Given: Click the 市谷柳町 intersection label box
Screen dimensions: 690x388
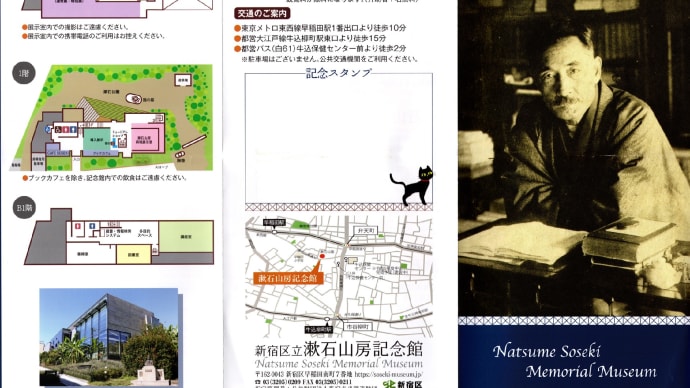Looking at the screenshot, I should tap(357, 327).
